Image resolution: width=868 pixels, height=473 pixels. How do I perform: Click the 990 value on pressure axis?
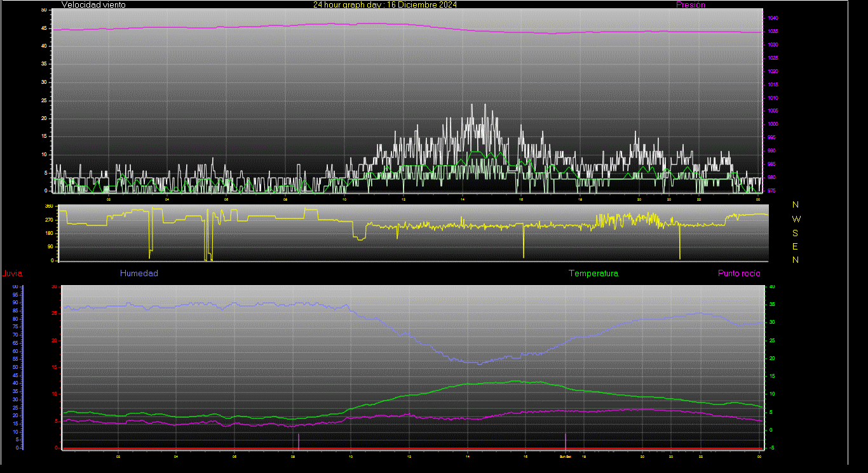tap(770, 151)
